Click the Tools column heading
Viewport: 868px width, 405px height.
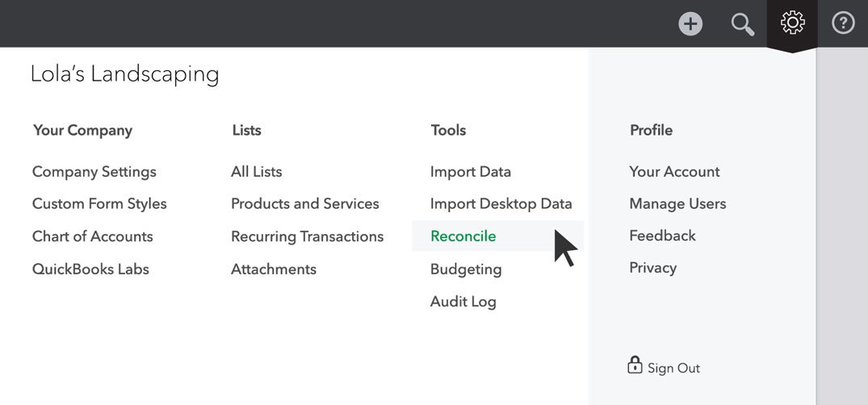[448, 131]
